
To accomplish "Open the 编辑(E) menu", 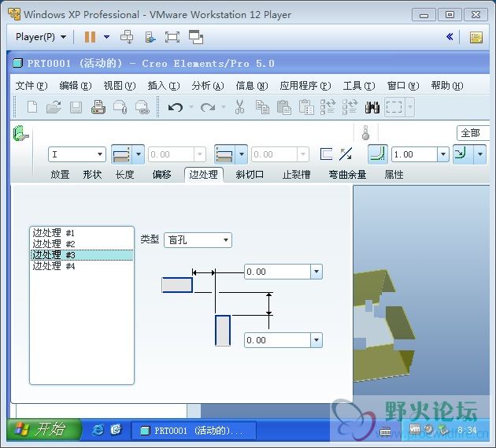I will (76, 85).
